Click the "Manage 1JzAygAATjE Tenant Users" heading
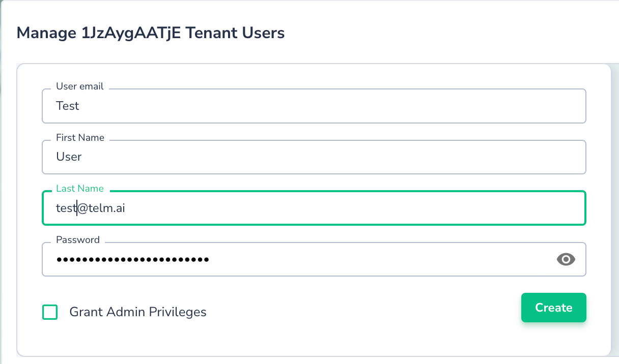Screen dimensions: 619x364 [151, 33]
